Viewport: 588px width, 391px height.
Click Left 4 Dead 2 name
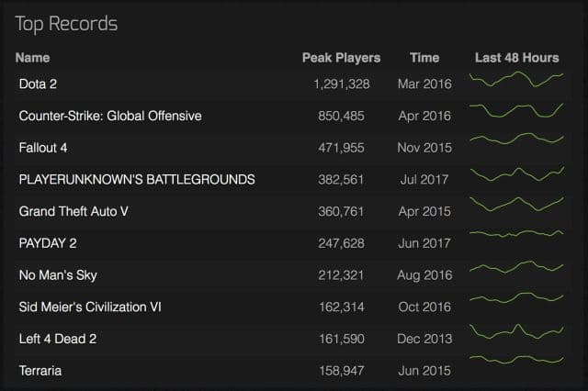[x=59, y=339]
